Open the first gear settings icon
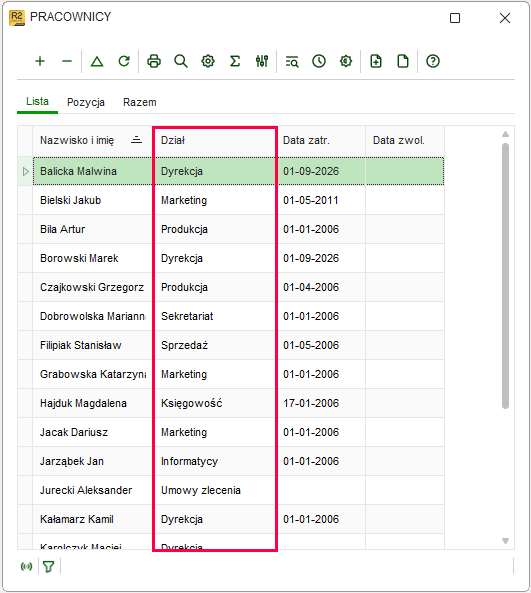This screenshot has width=531, height=593. 208,61
